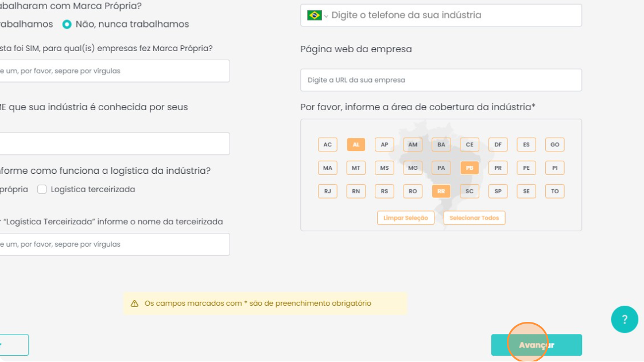Deselect the AL state toggle
Viewport: 644px width, 362px height.
[356, 145]
